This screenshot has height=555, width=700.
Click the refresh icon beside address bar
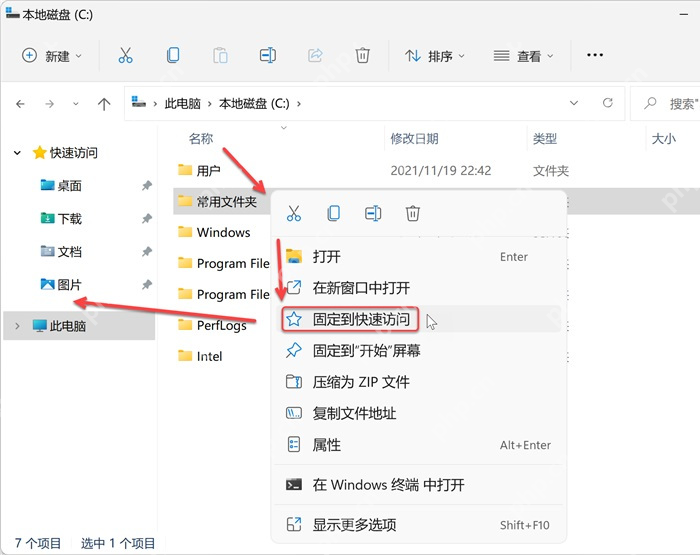coord(608,103)
